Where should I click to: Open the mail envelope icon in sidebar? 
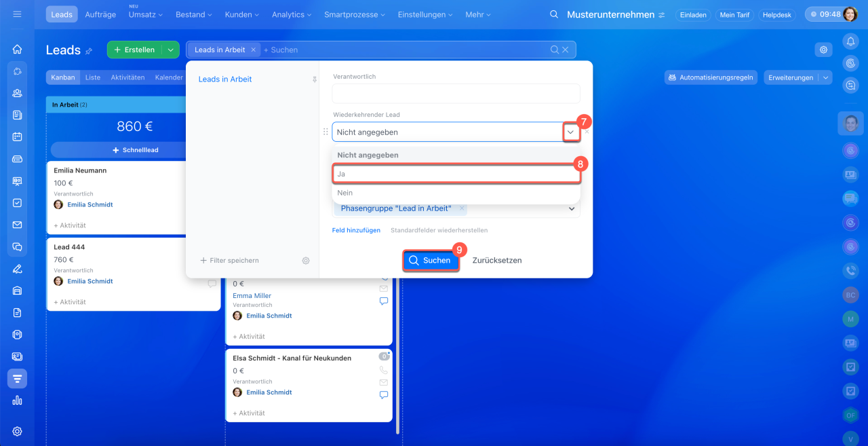pyautogui.click(x=17, y=225)
